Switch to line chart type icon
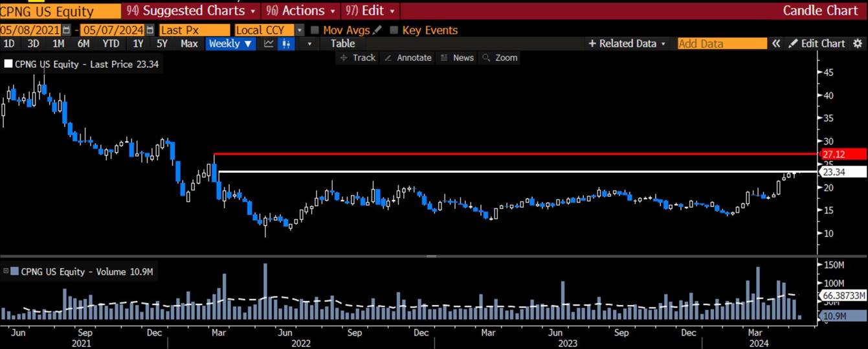This screenshot has height=349, width=868. click(269, 43)
